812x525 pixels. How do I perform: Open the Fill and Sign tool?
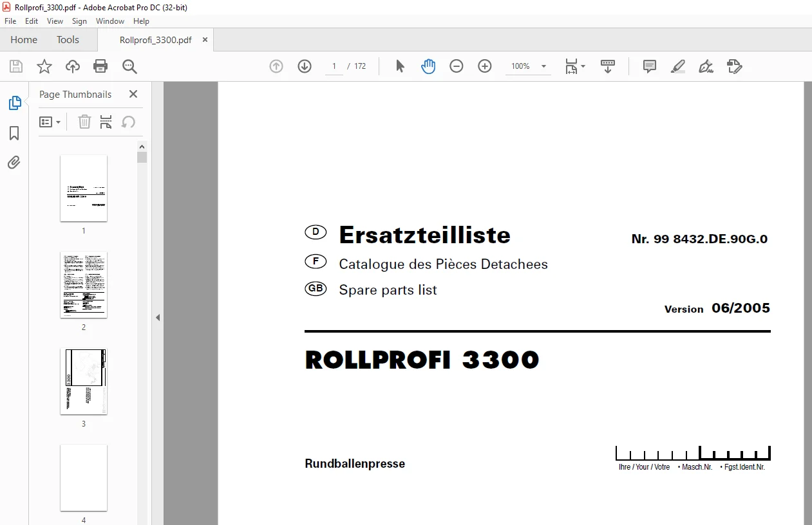click(706, 66)
